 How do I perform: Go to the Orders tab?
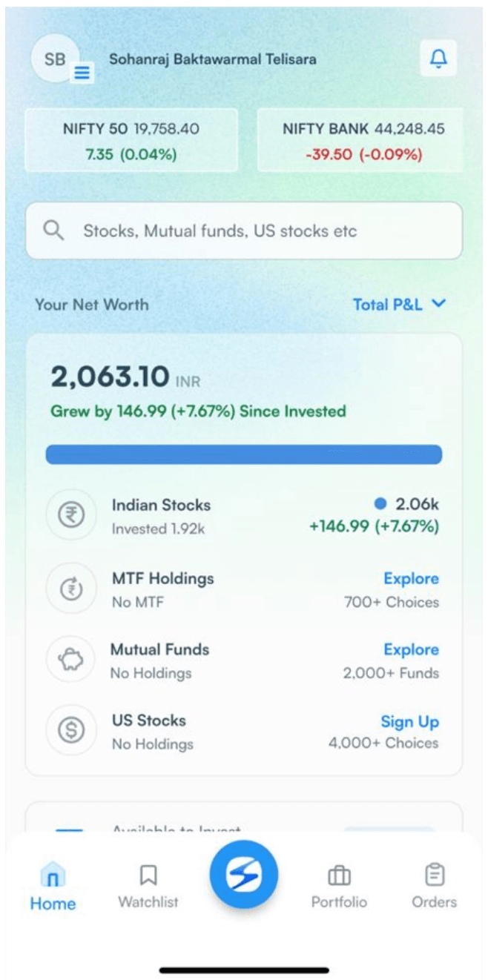pos(434,887)
